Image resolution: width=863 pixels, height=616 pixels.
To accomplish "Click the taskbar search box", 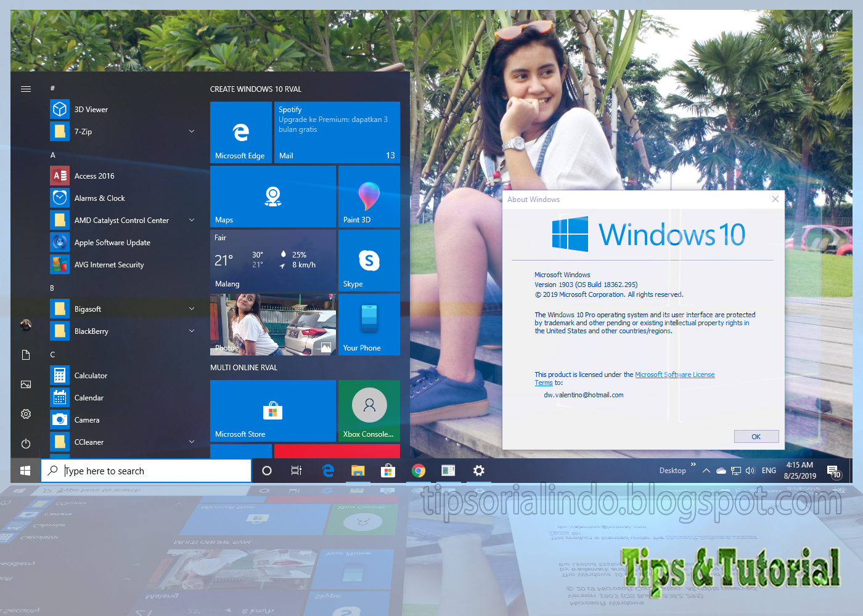I will (x=146, y=471).
